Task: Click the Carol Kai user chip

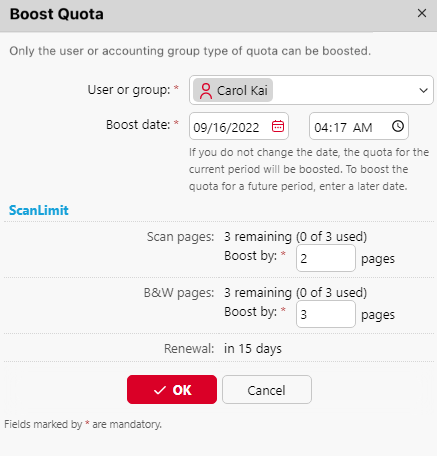Action: point(233,90)
